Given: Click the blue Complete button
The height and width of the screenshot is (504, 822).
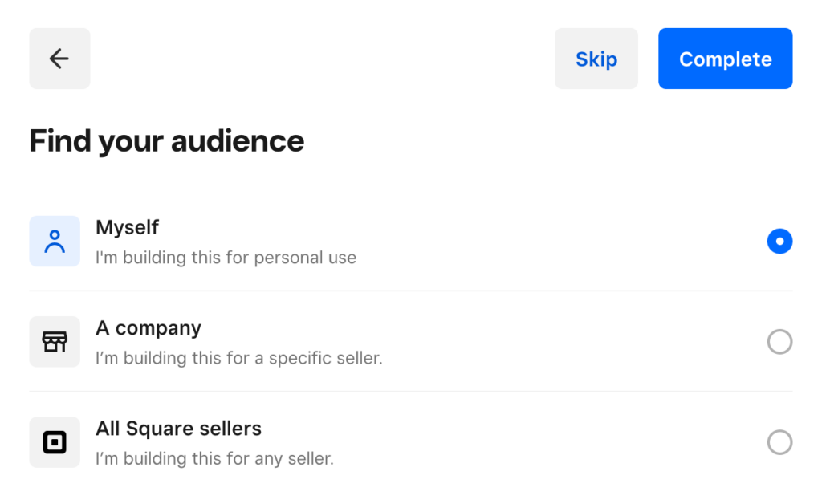Looking at the screenshot, I should [x=725, y=59].
